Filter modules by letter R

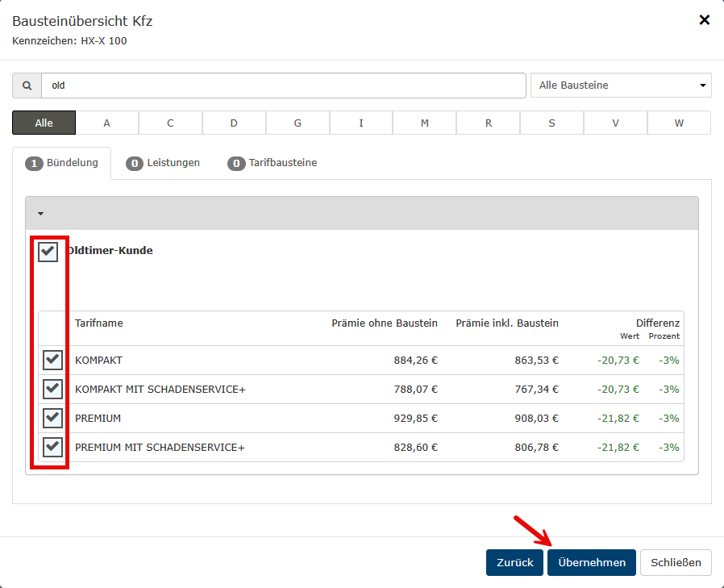[x=489, y=123]
